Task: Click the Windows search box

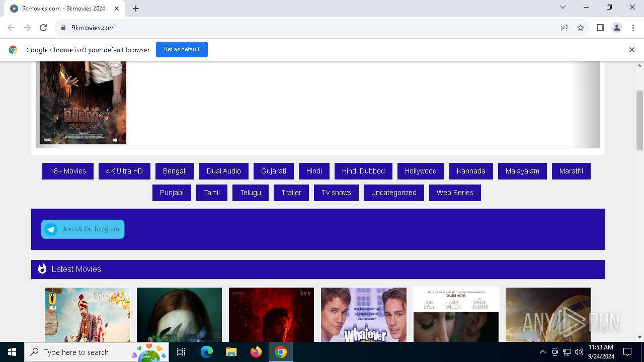Action: pyautogui.click(x=96, y=352)
